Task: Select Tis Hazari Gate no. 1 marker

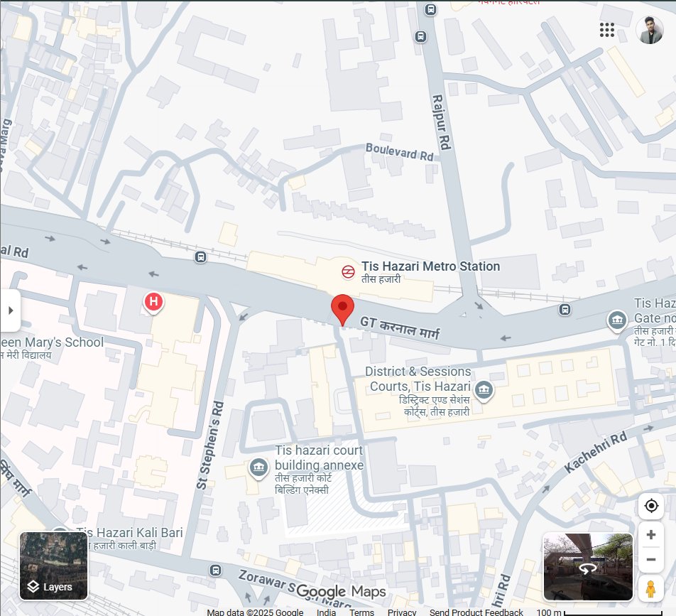Action: [x=617, y=321]
